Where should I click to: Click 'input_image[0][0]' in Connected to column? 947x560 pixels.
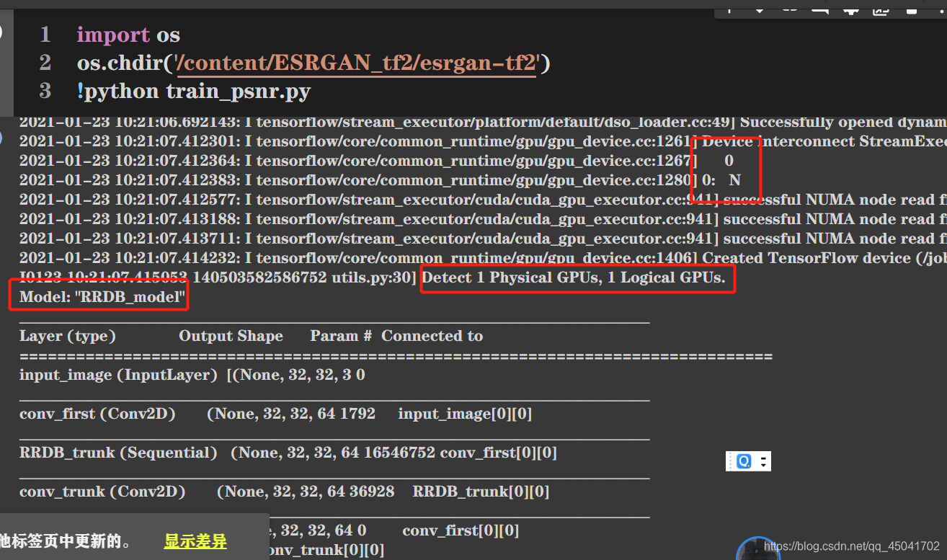pyautogui.click(x=465, y=414)
